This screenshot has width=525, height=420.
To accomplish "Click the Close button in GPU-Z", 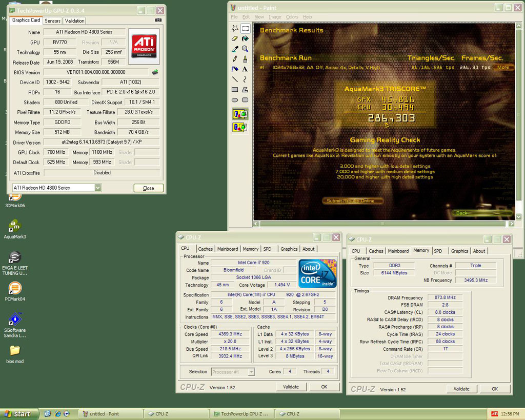I will (x=148, y=188).
